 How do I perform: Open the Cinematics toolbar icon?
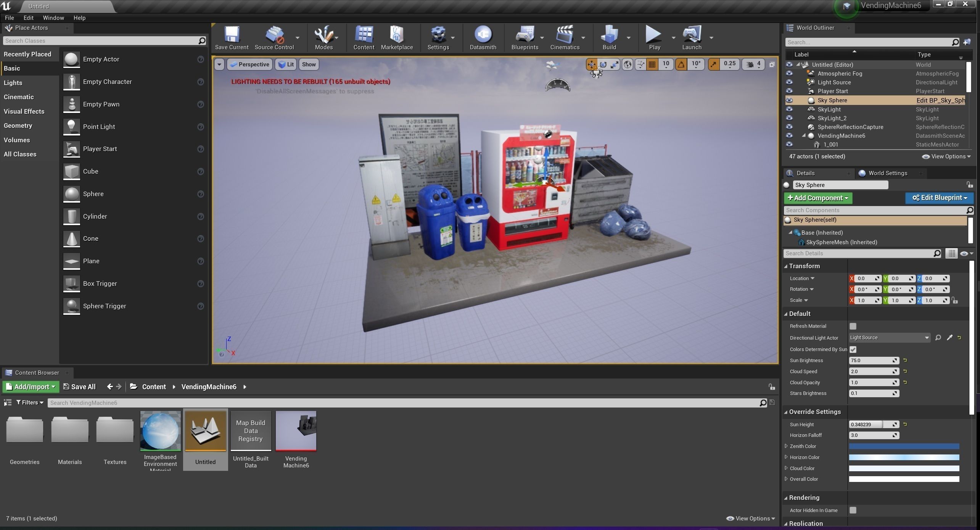(x=565, y=37)
